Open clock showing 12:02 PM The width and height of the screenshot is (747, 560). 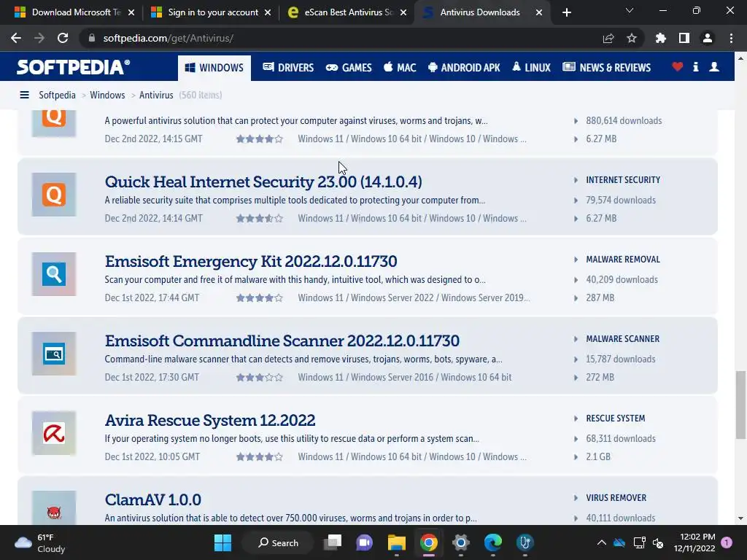[694, 542]
